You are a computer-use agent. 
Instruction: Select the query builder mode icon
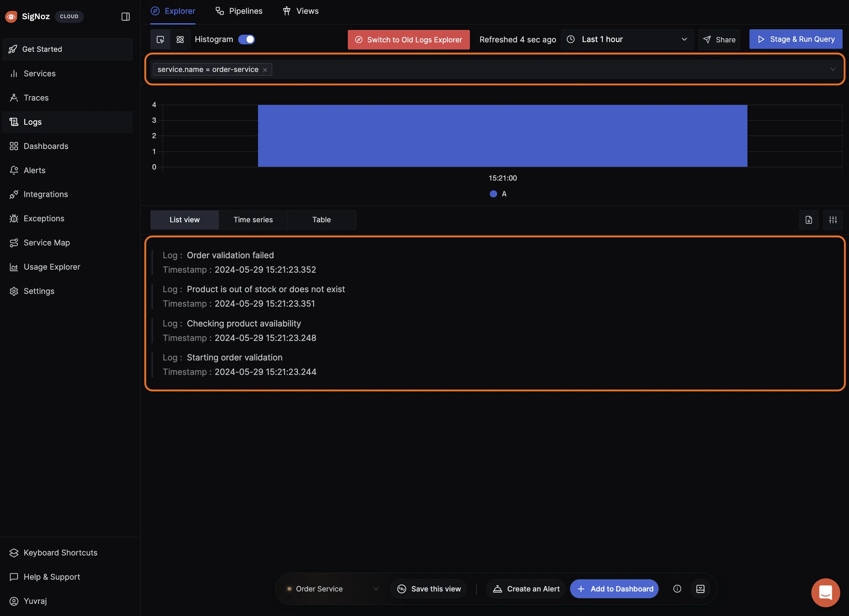(x=160, y=39)
